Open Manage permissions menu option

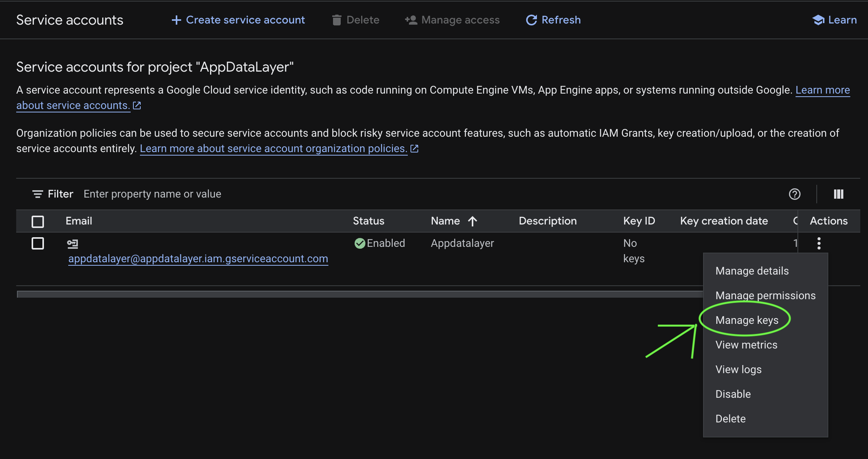click(765, 295)
